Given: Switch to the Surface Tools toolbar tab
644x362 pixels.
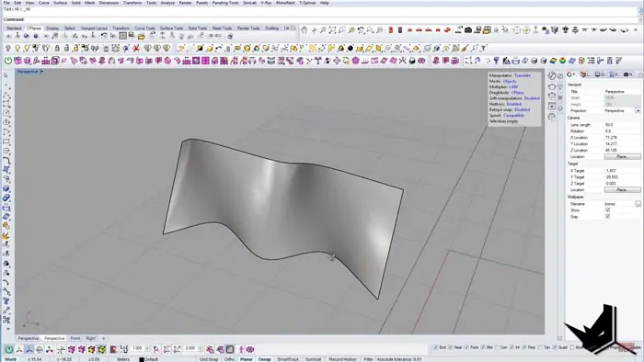Looking at the screenshot, I should tap(171, 28).
